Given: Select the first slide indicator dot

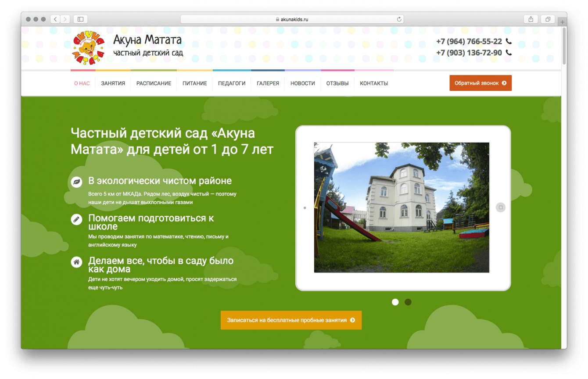Looking at the screenshot, I should (395, 302).
